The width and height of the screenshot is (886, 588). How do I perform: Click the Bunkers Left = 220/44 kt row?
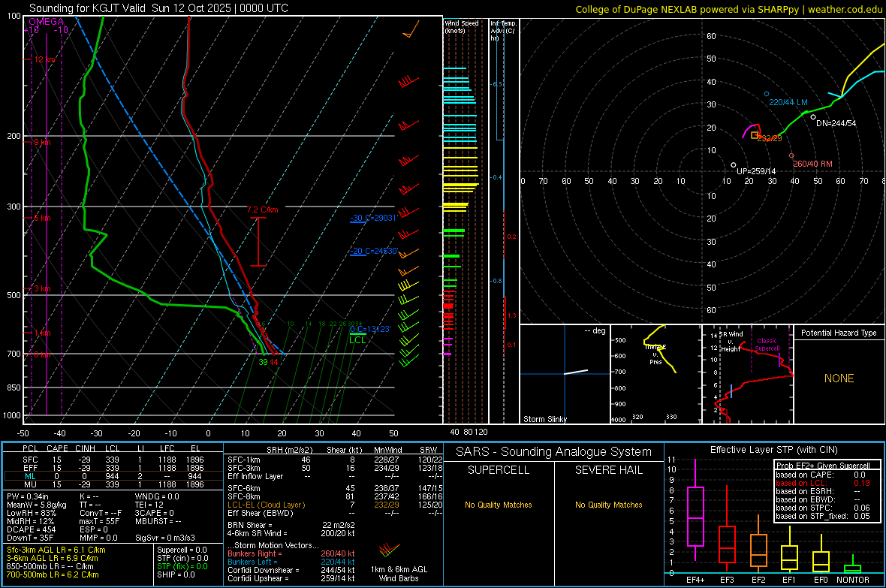point(291,562)
